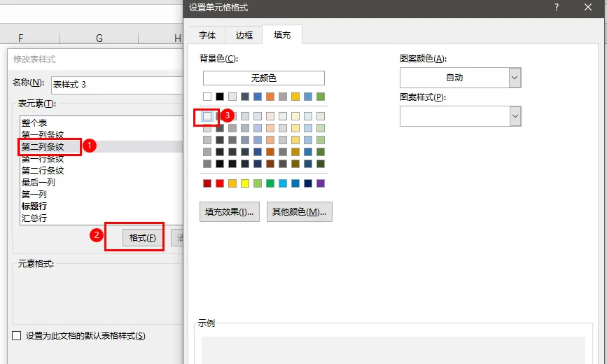Image resolution: width=607 pixels, height=364 pixels.
Task: Pick the white swatch in the top row
Action: coord(207,97)
